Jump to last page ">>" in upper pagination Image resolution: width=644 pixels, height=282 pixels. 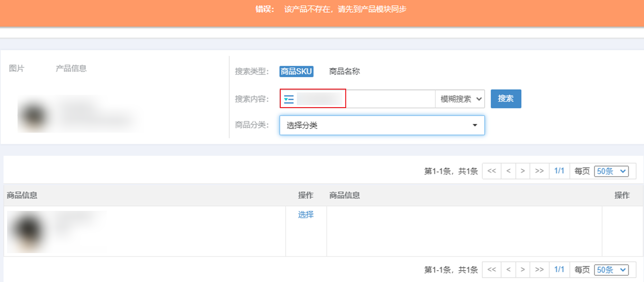(x=539, y=171)
